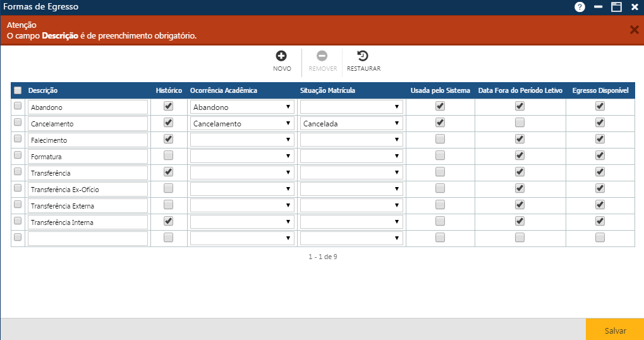Close the Formas de Egresso window
Viewport: 644px width, 340px height.
(635, 7)
